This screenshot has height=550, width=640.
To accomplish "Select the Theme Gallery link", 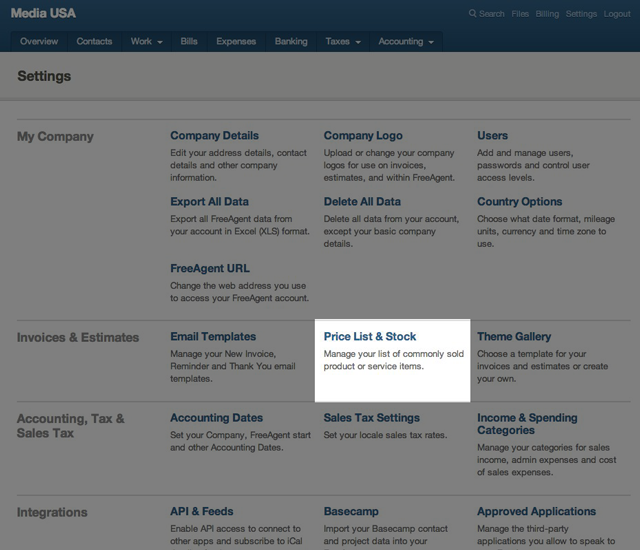I will pos(514,337).
